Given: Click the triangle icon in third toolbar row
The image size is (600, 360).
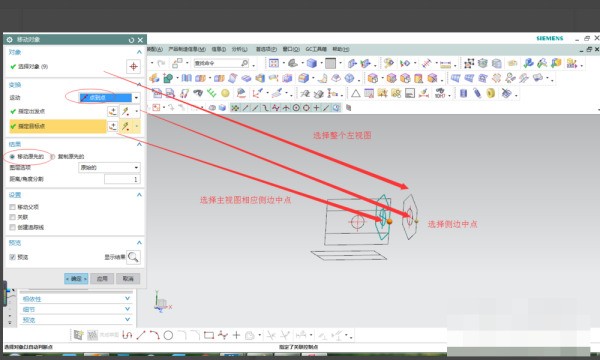Looking at the screenshot, I should pos(355,93).
